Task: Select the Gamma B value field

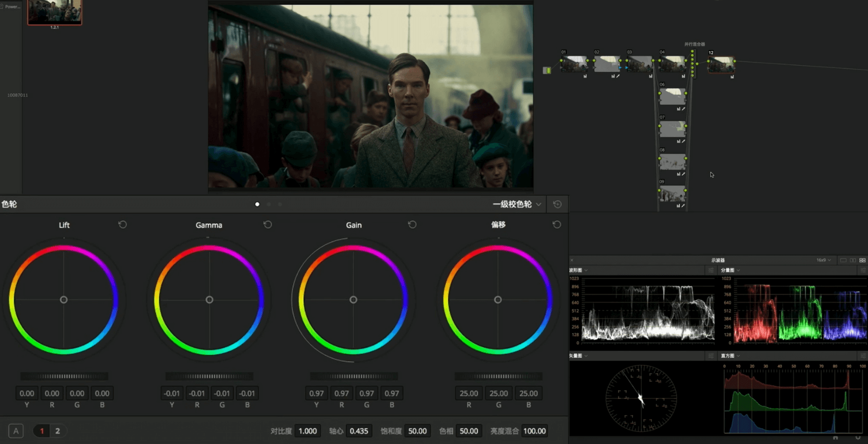Action: pyautogui.click(x=247, y=393)
